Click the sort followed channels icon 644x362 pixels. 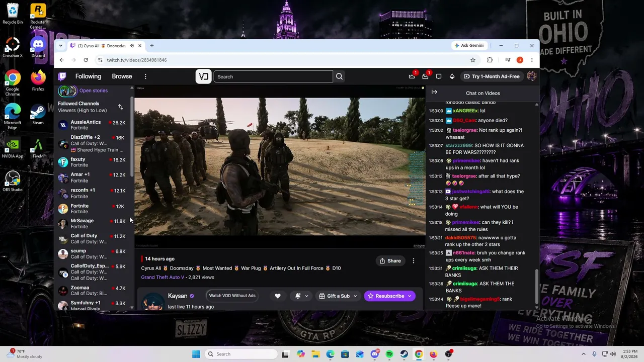pos(120,107)
